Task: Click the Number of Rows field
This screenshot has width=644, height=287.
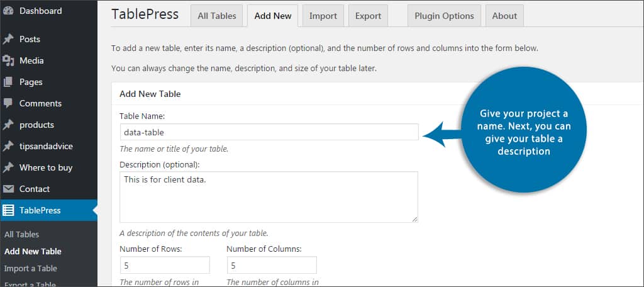Action: 165,265
